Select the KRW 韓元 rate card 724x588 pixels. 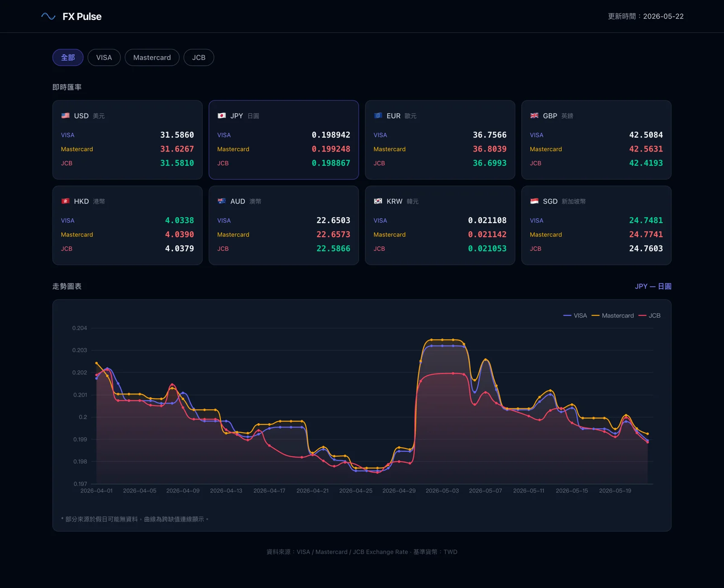pyautogui.click(x=440, y=225)
